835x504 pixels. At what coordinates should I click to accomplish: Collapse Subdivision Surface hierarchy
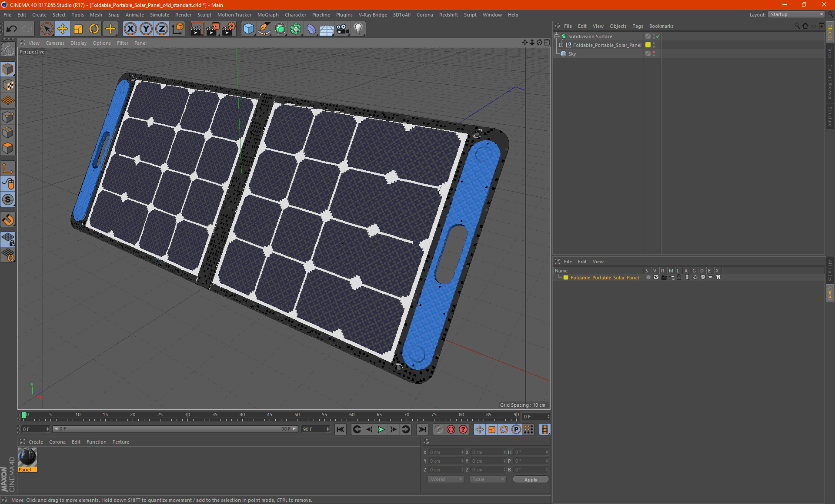556,36
